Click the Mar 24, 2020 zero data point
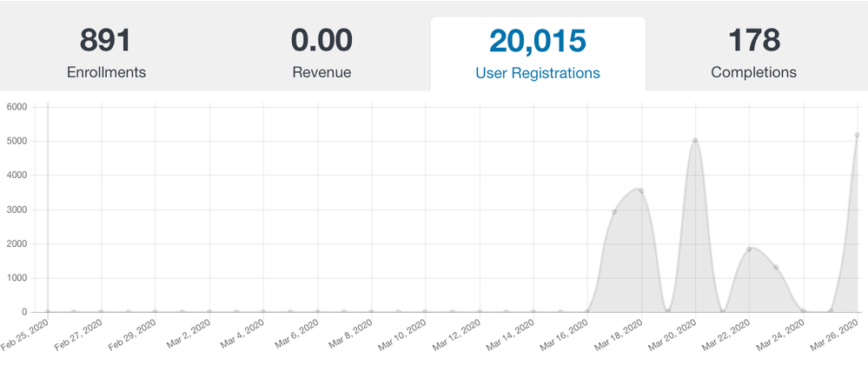868x365 pixels. (x=803, y=311)
